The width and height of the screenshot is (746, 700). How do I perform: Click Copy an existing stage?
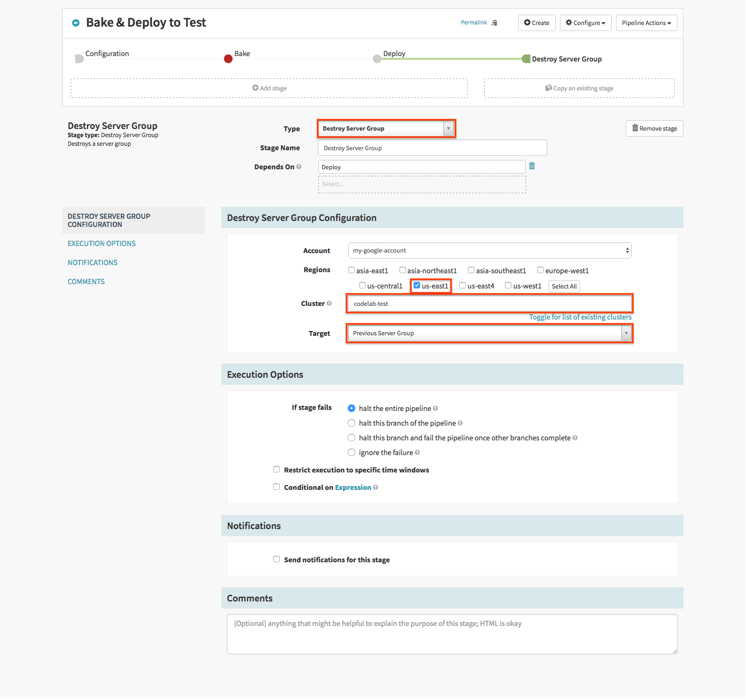click(x=579, y=88)
